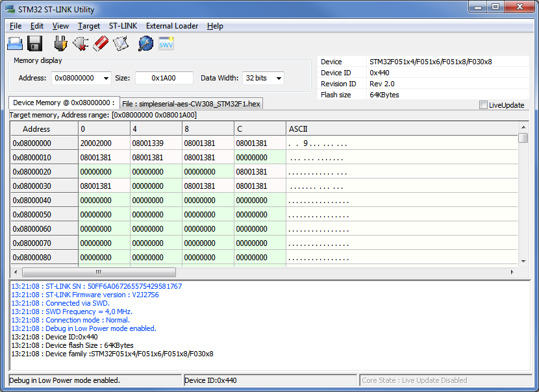Open the Target menu
Viewport: 539px width, 392px height.
click(x=89, y=26)
